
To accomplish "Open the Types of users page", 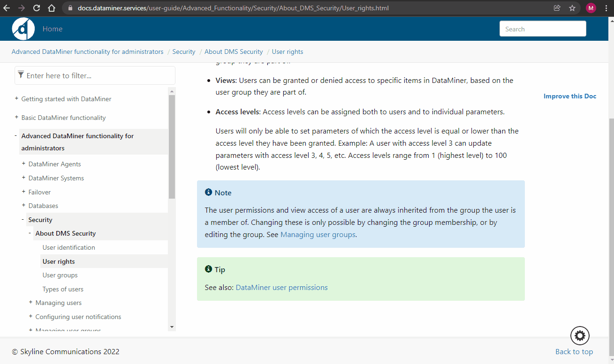I will 63,289.
